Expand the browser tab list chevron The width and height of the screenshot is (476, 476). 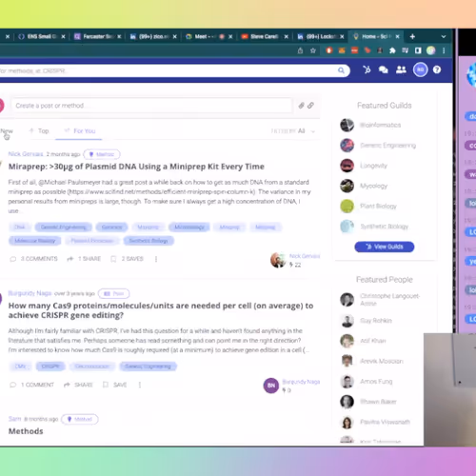(x=444, y=37)
